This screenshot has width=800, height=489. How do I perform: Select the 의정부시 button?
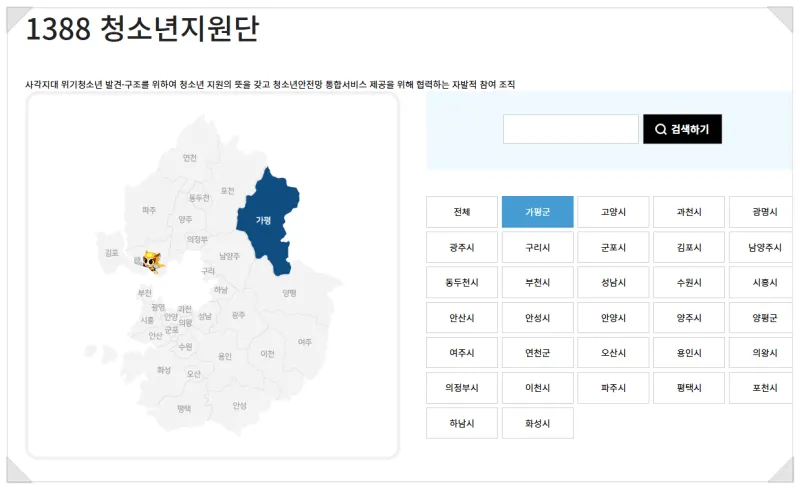tap(461, 388)
